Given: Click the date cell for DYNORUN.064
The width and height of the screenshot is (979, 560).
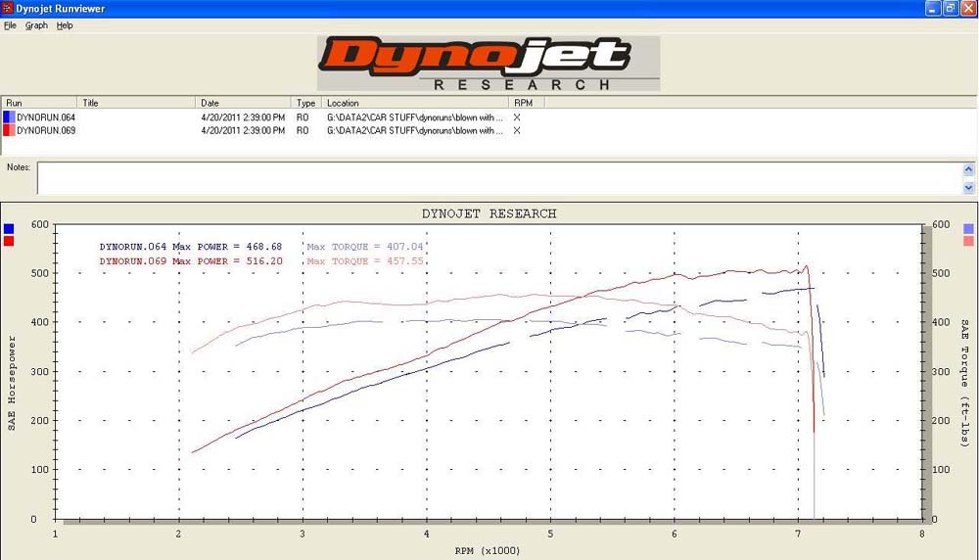Looking at the screenshot, I should [243, 117].
